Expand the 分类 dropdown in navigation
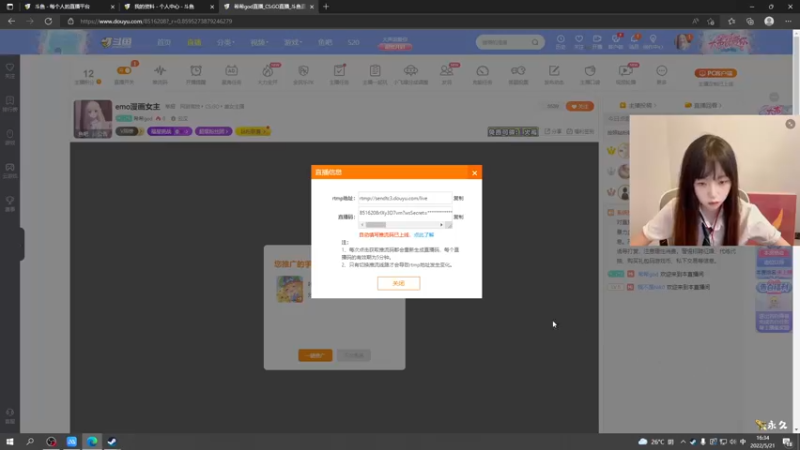The height and width of the screenshot is (450, 800). (225, 42)
